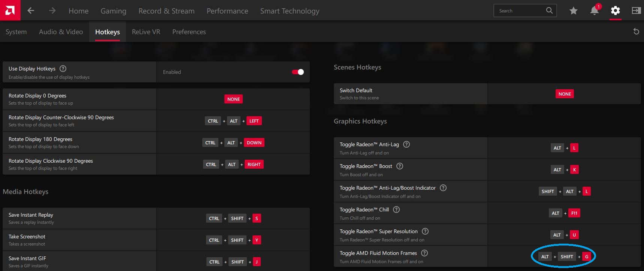This screenshot has width=644, height=271.
Task: Click the 'Scenes Hotkeys' heading
Action: (357, 67)
